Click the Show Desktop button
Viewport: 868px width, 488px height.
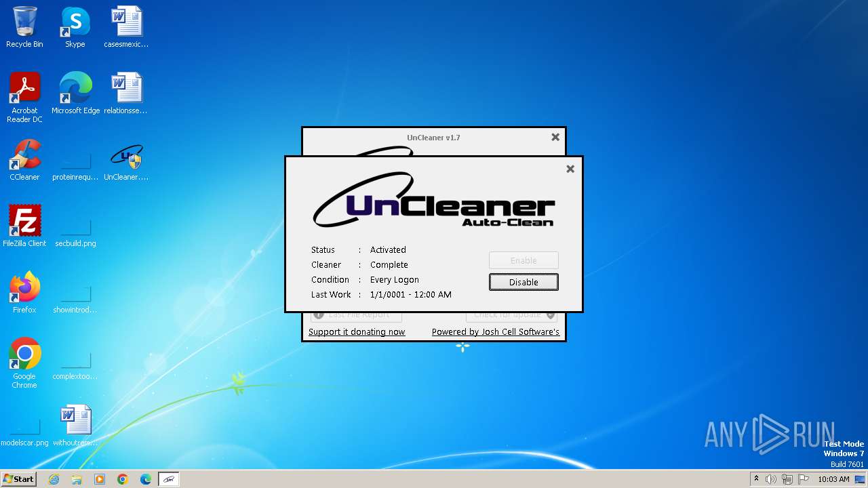[861, 479]
